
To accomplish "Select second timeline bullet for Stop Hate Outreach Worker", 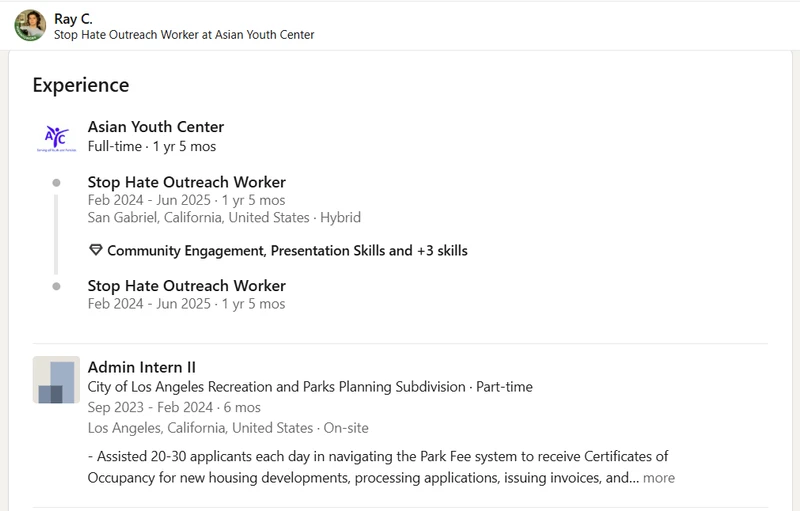I will tap(57, 287).
